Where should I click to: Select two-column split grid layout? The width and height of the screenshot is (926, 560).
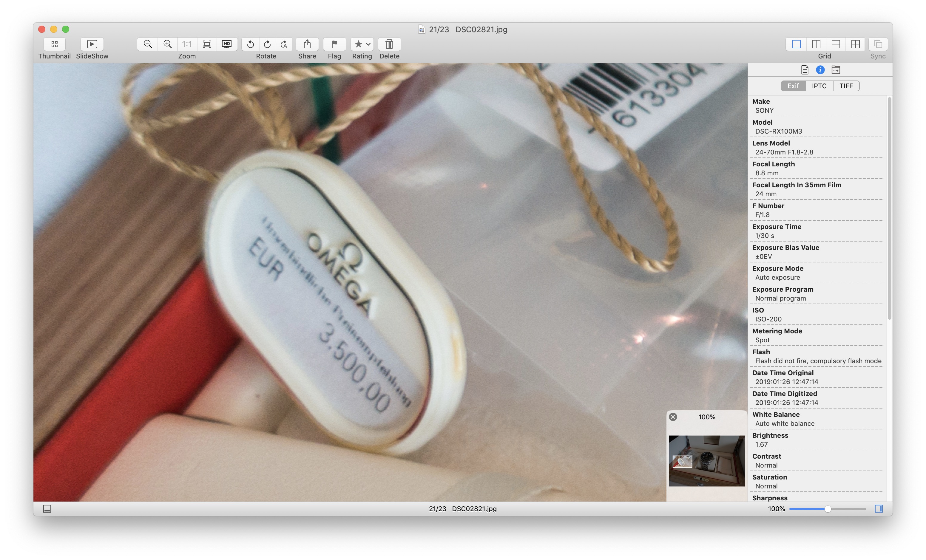816,44
